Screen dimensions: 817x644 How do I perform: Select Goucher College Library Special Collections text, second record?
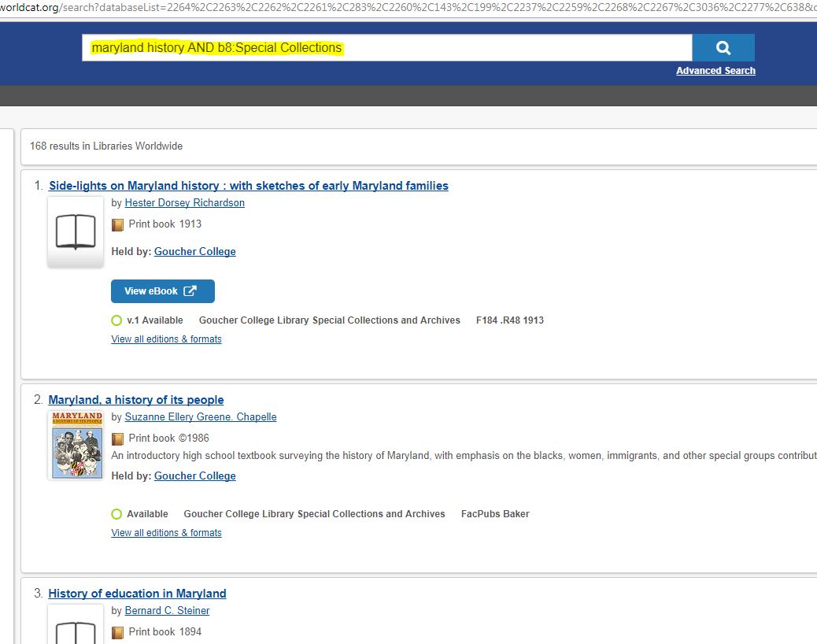[314, 514]
